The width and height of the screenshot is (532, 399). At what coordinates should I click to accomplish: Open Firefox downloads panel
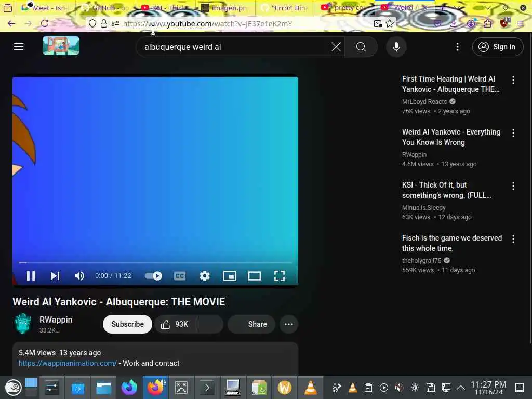454,23
